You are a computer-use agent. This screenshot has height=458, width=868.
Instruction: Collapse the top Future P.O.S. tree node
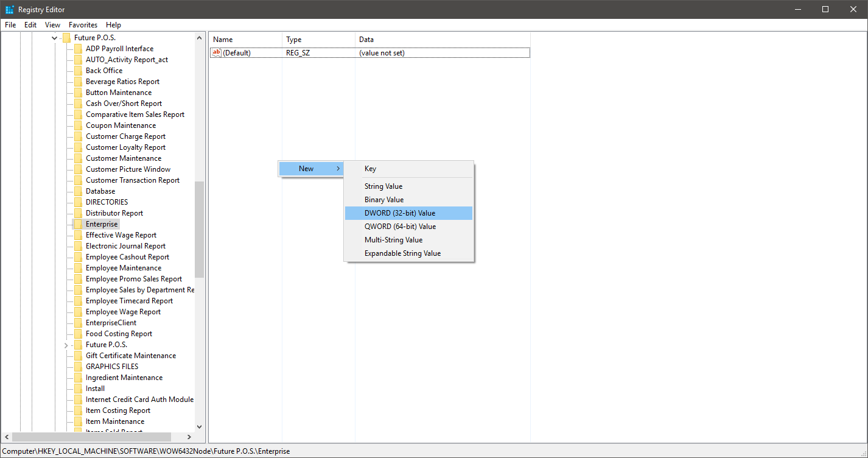click(55, 38)
